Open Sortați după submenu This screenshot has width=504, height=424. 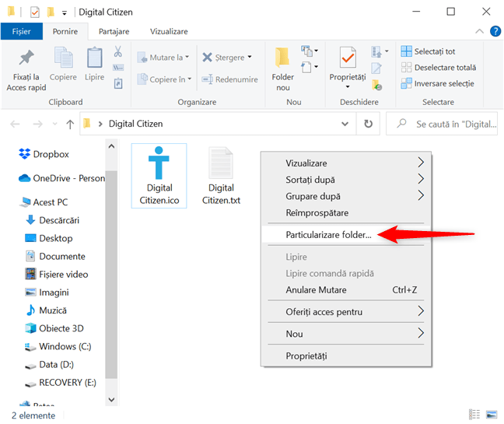click(x=346, y=180)
